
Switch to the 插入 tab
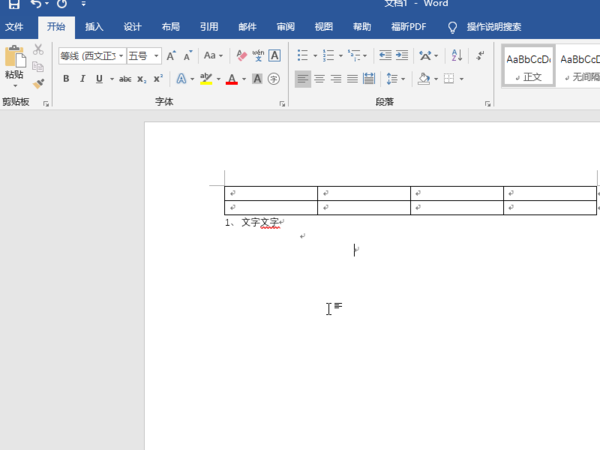[x=94, y=27]
